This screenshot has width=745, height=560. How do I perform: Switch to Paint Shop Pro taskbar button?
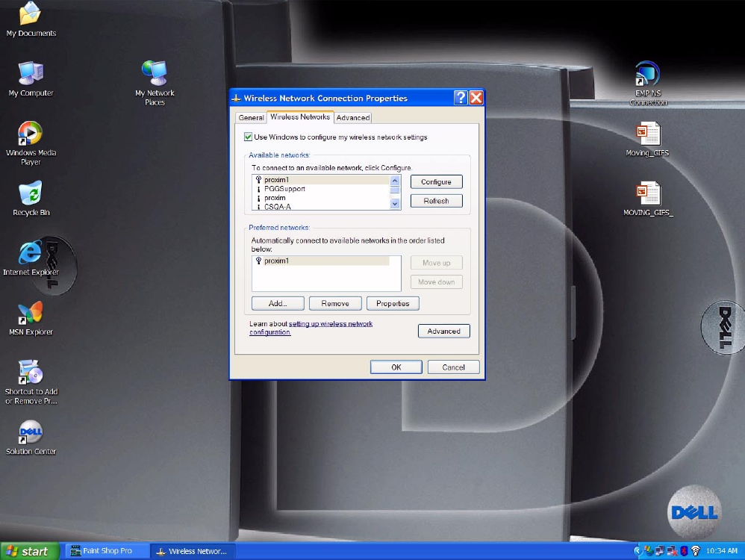click(107, 551)
